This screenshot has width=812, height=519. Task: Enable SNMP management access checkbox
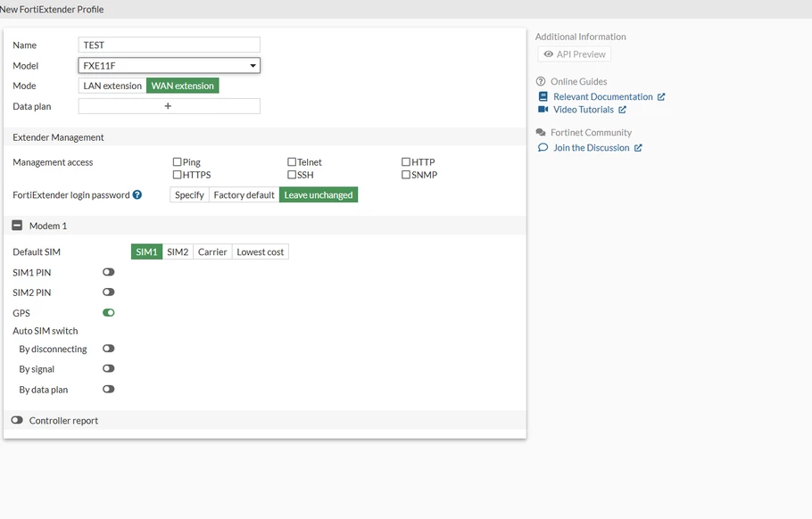[x=406, y=175]
